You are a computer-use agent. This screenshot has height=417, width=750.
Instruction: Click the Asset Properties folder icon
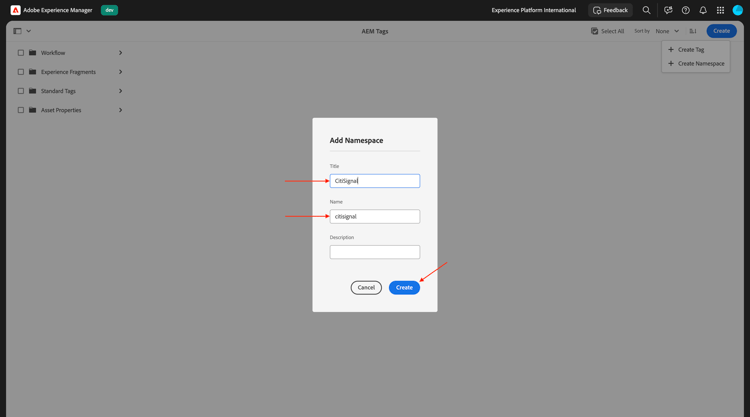(x=33, y=110)
